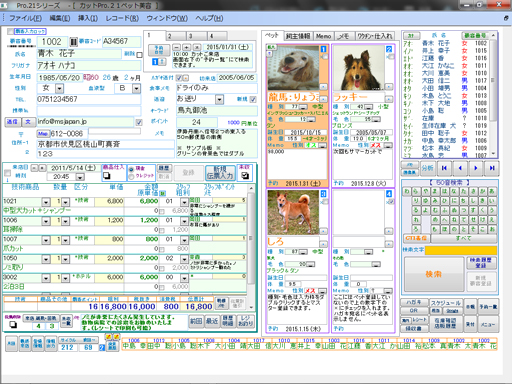Viewport: 512px width, 384px height.
Task: Go to the previous customer record
Action: click(460, 168)
